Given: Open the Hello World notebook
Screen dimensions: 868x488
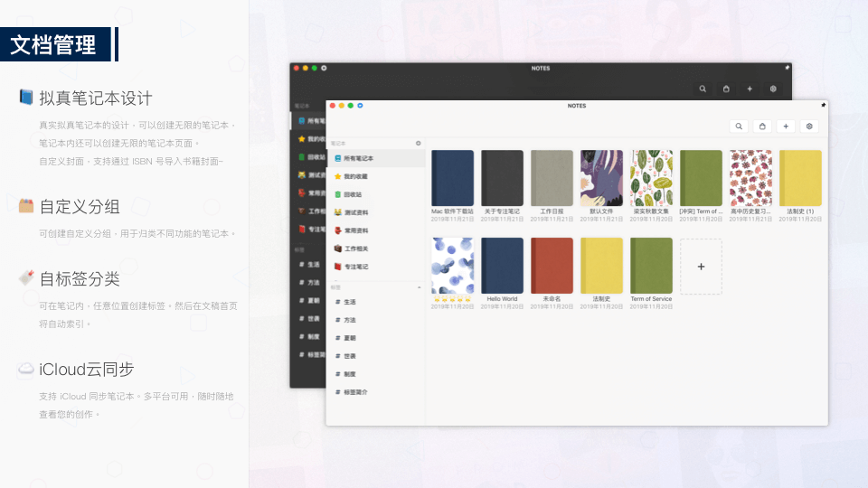Looking at the screenshot, I should coord(502,266).
